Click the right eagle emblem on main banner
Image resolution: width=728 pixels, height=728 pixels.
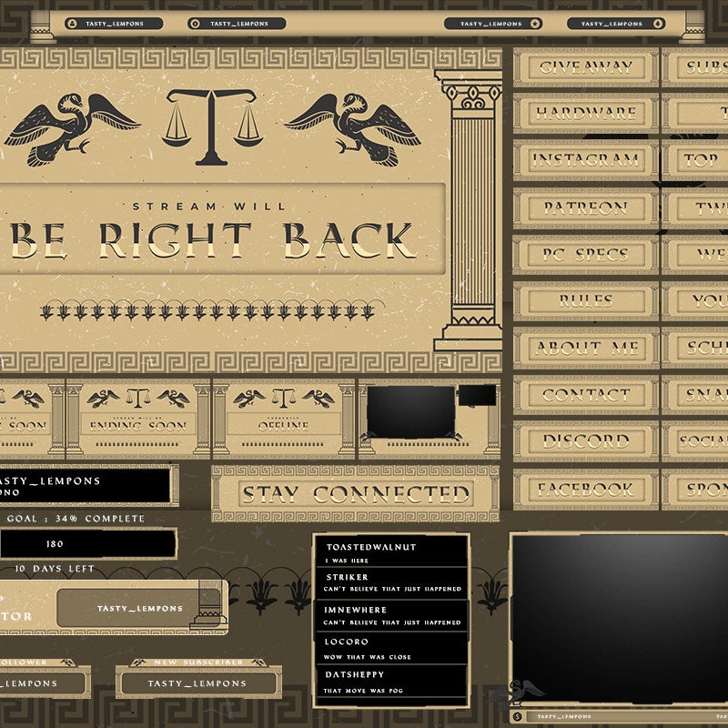[352, 129]
